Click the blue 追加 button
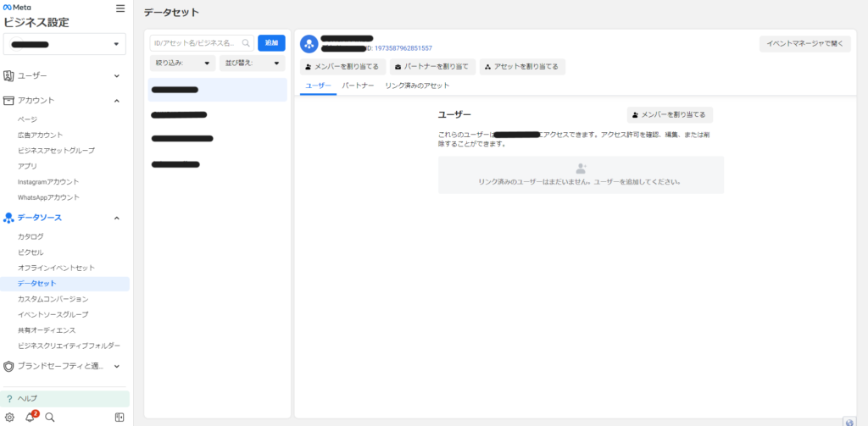The width and height of the screenshot is (868, 426). coord(271,42)
